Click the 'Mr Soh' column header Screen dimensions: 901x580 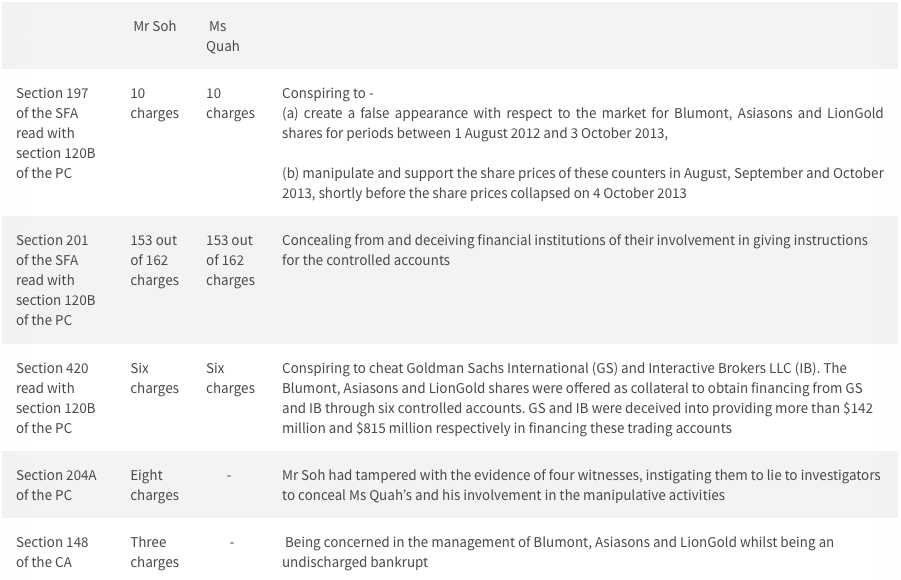155,26
